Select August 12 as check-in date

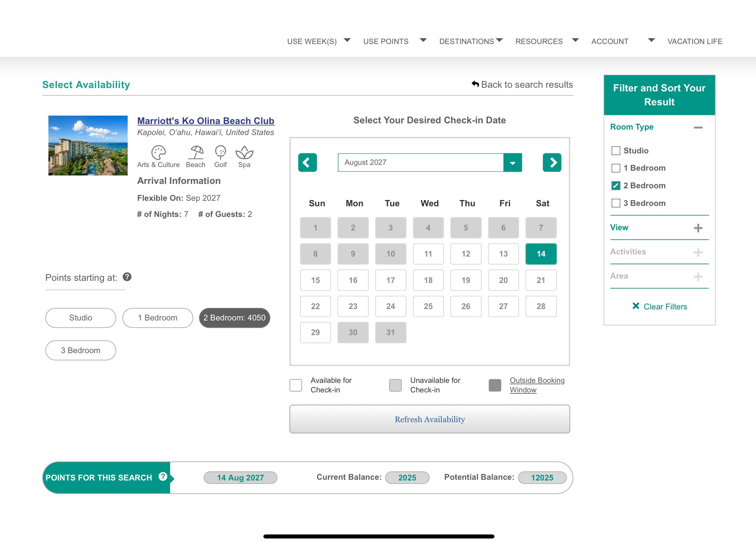pyautogui.click(x=466, y=254)
